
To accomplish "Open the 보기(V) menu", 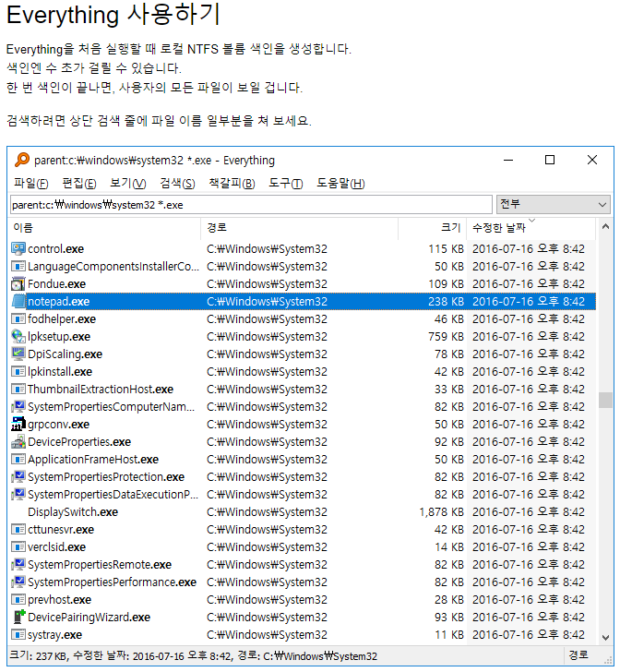I will pos(127,184).
